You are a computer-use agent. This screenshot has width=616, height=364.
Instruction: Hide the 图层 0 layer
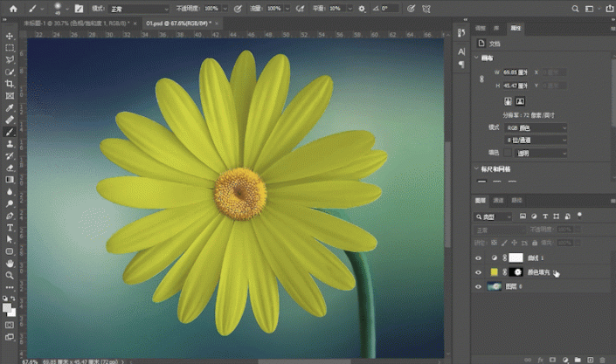(x=478, y=287)
